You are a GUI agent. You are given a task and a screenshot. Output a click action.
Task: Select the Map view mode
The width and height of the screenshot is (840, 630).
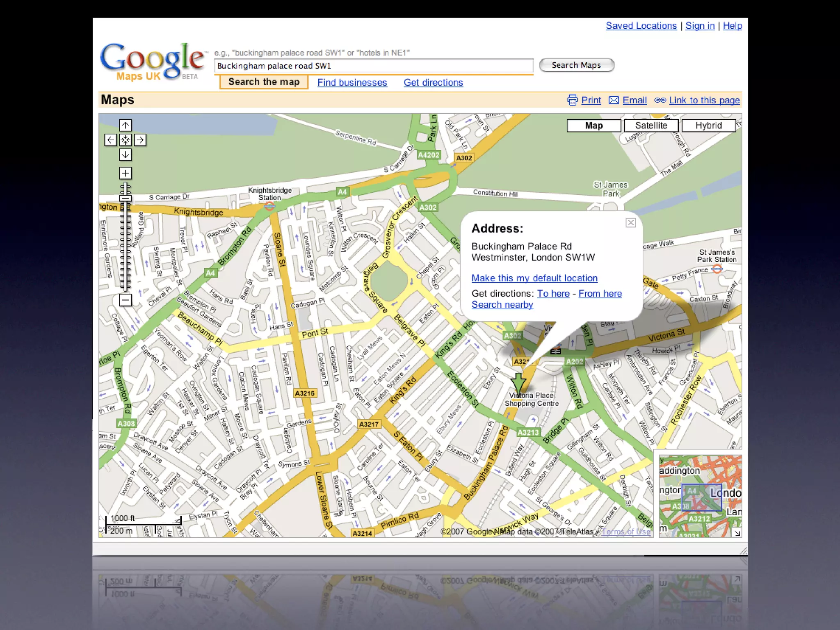click(x=593, y=126)
